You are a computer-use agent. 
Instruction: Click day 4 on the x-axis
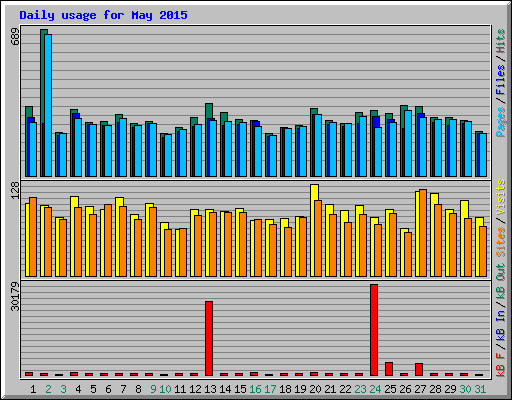pyautogui.click(x=78, y=389)
